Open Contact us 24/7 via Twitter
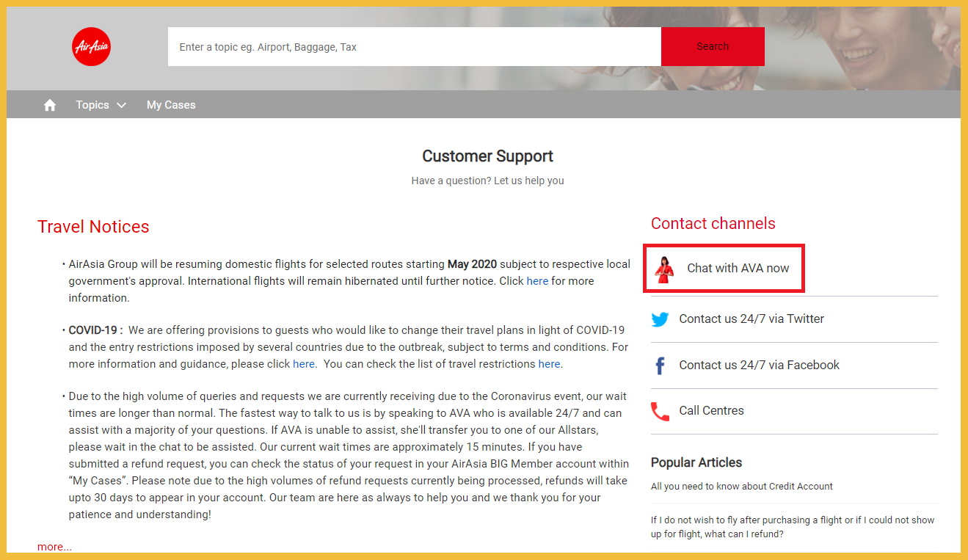Screen dimensions: 968x560 (752, 319)
